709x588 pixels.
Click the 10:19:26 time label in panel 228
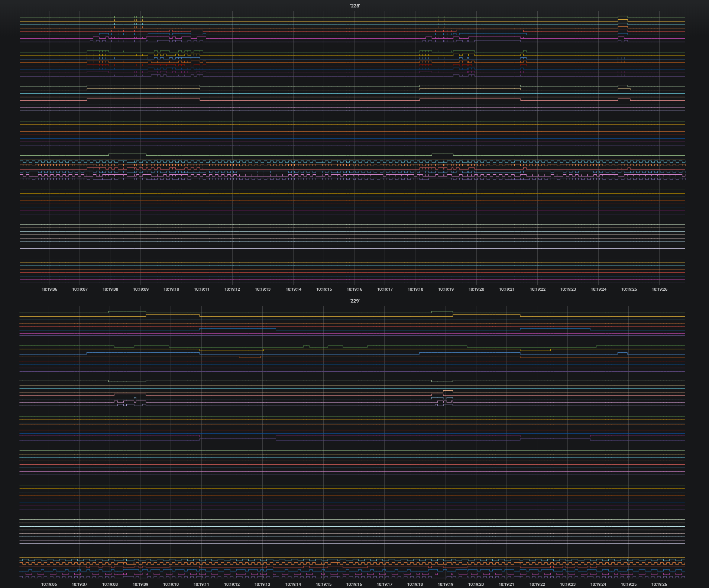(x=660, y=289)
